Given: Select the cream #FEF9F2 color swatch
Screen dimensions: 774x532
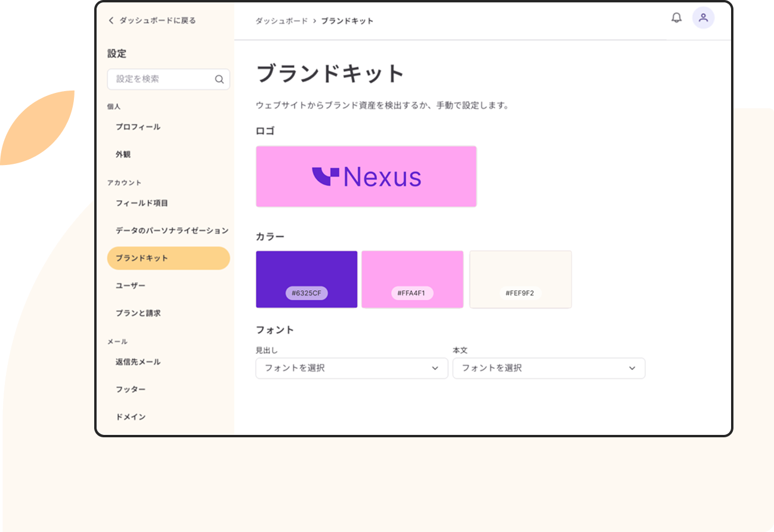Looking at the screenshot, I should click(x=521, y=279).
